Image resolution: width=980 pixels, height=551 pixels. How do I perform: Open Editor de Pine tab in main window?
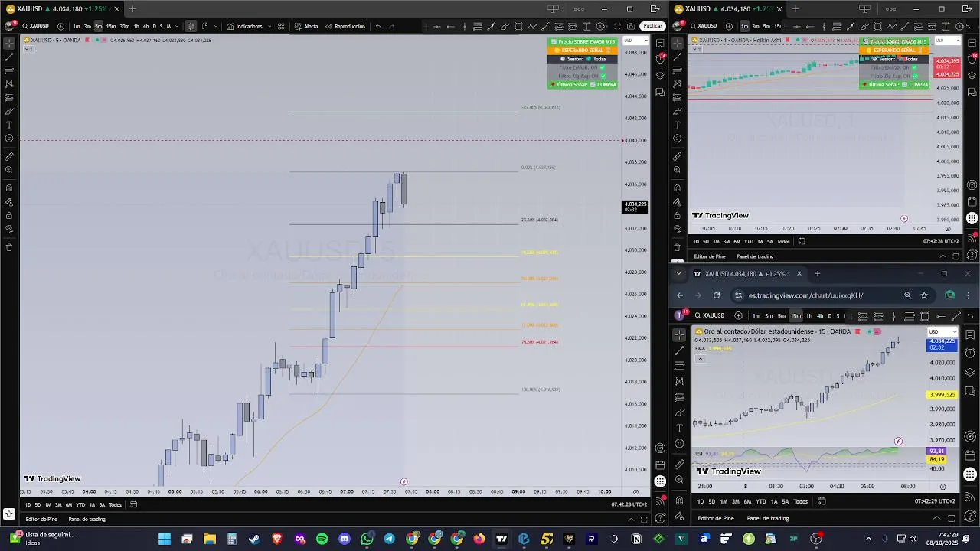pos(41,519)
